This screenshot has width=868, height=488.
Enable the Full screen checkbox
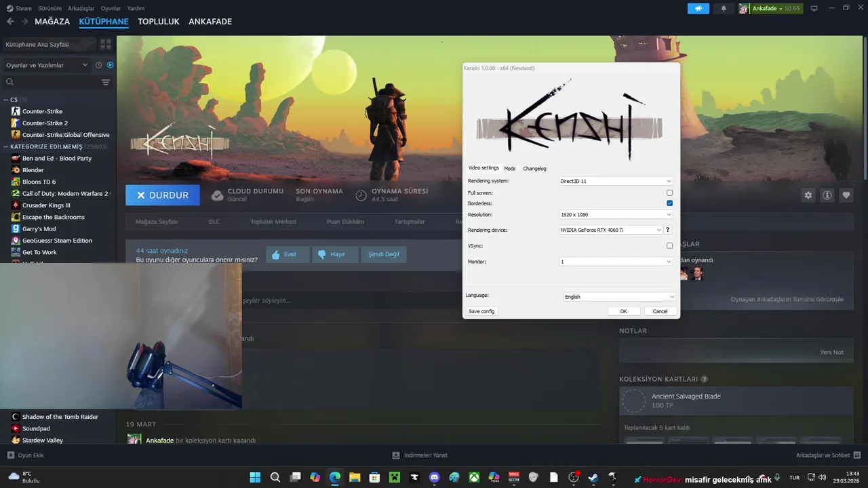(669, 193)
